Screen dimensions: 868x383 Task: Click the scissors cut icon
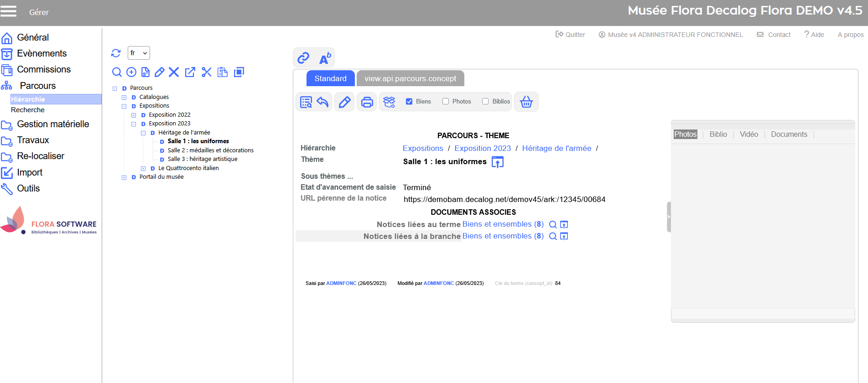click(207, 72)
